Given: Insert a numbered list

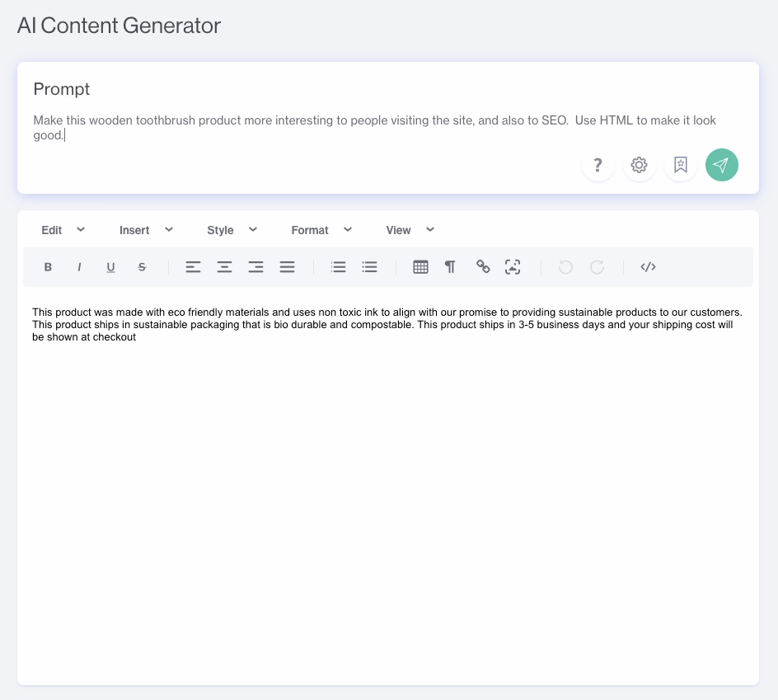Looking at the screenshot, I should 339,267.
